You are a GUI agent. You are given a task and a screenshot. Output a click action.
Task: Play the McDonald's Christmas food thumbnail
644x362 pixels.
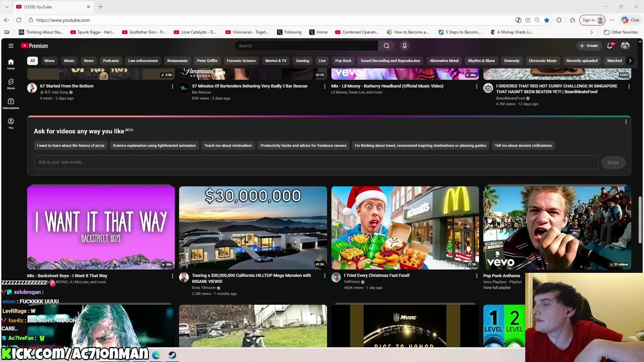coord(405,228)
